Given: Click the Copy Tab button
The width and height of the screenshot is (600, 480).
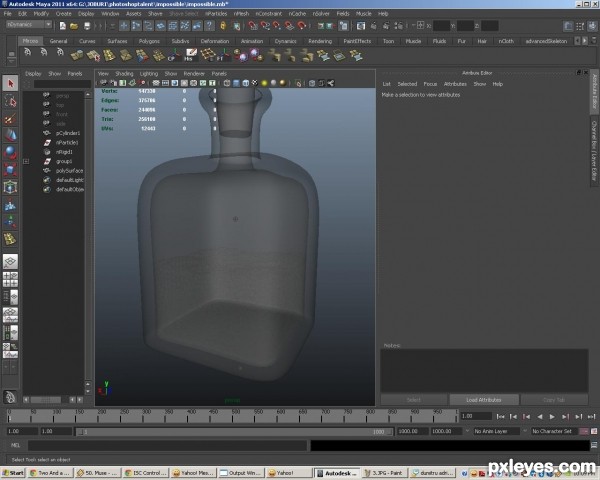Looking at the screenshot, I should (554, 400).
